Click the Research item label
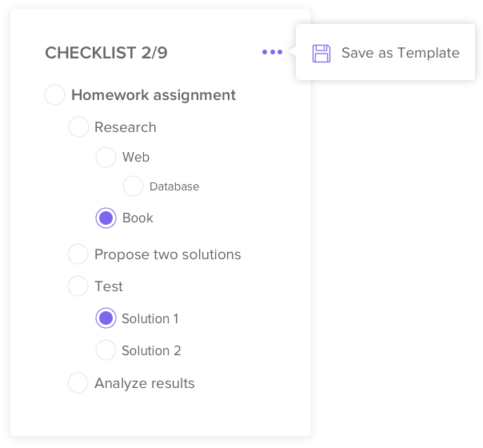Viewport: 483px width, 448px height. 126,127
